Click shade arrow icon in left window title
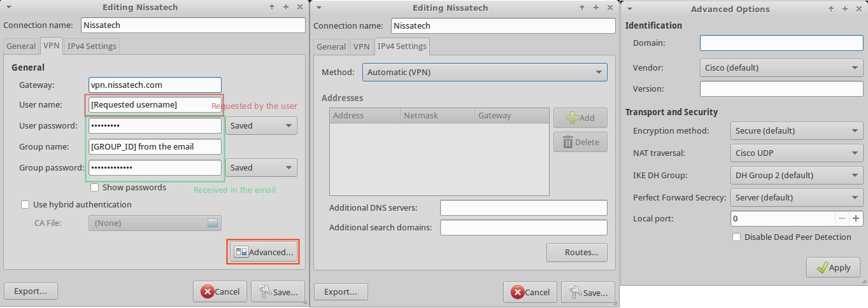868x308 pixels. click(271, 8)
